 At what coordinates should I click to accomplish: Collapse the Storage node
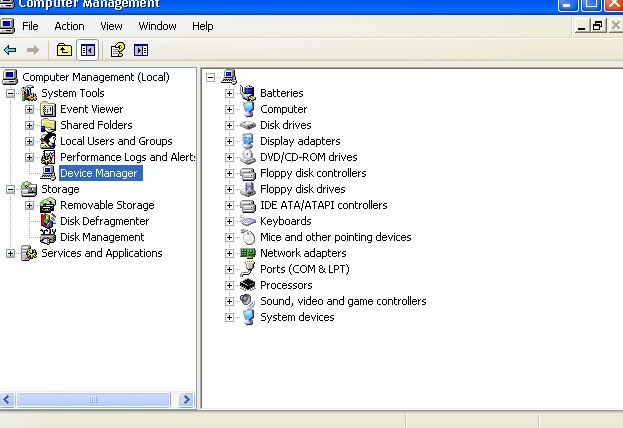(10, 189)
